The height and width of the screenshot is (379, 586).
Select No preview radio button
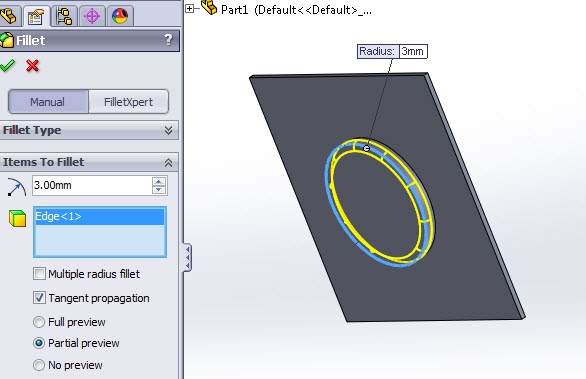coord(39,365)
